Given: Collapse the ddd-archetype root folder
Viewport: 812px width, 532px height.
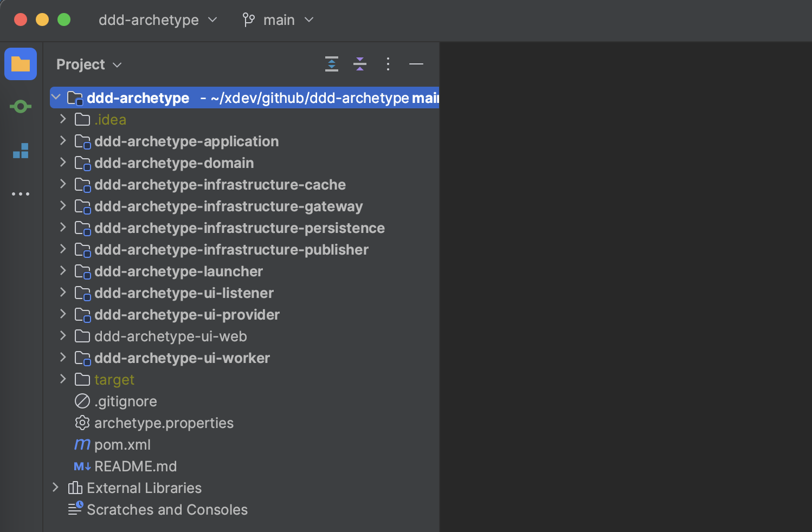Looking at the screenshot, I should pyautogui.click(x=56, y=98).
